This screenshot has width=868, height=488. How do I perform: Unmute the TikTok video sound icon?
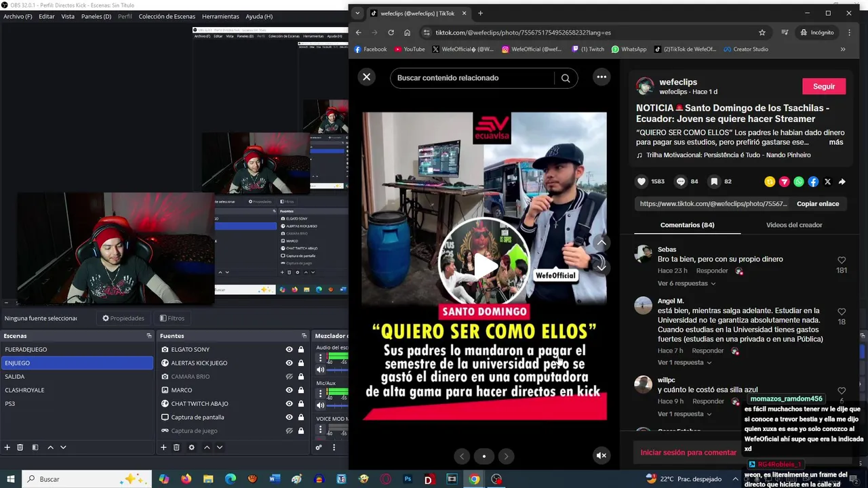point(601,455)
